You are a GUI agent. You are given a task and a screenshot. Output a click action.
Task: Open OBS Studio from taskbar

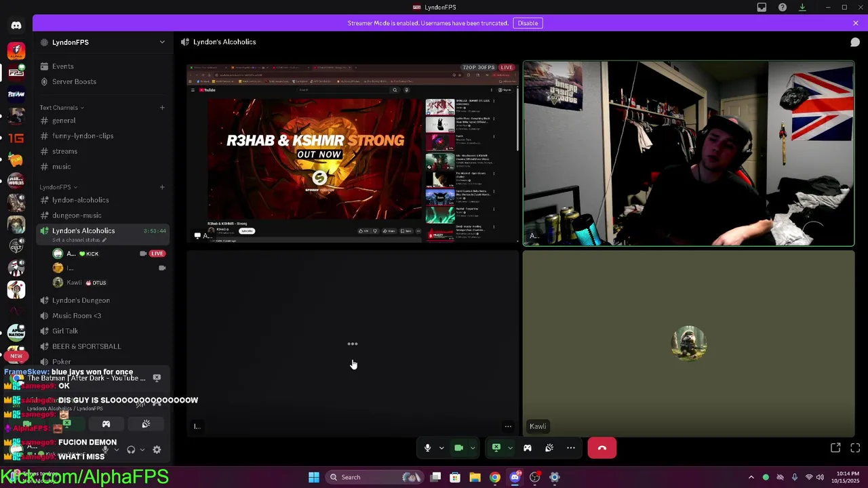coord(535,477)
